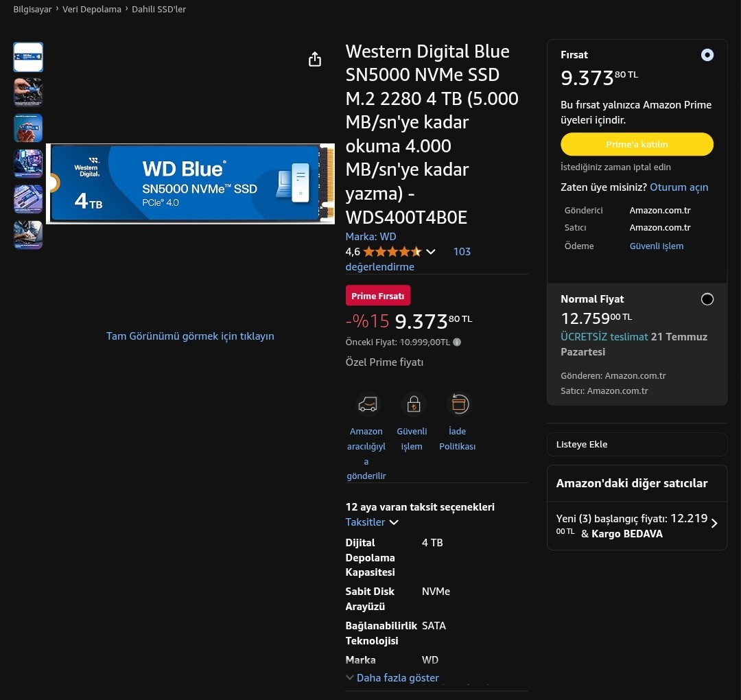Click ÜCRETSİZ teslimat delivery text
This screenshot has height=700, width=741.
[x=634, y=344]
